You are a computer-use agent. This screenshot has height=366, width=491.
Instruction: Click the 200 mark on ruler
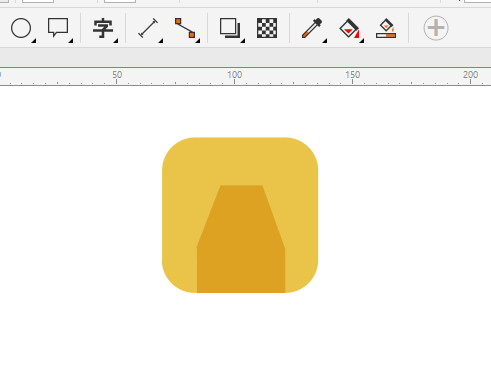[470, 75]
